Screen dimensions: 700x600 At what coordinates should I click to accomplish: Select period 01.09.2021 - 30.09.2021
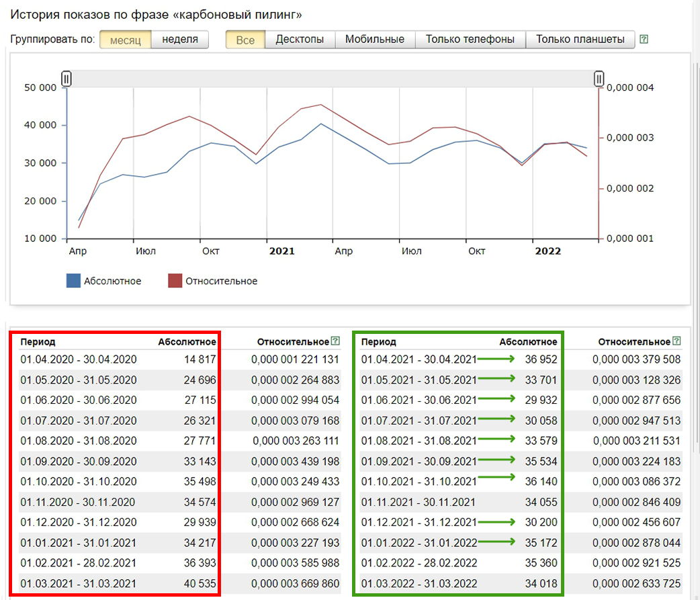coord(419,461)
